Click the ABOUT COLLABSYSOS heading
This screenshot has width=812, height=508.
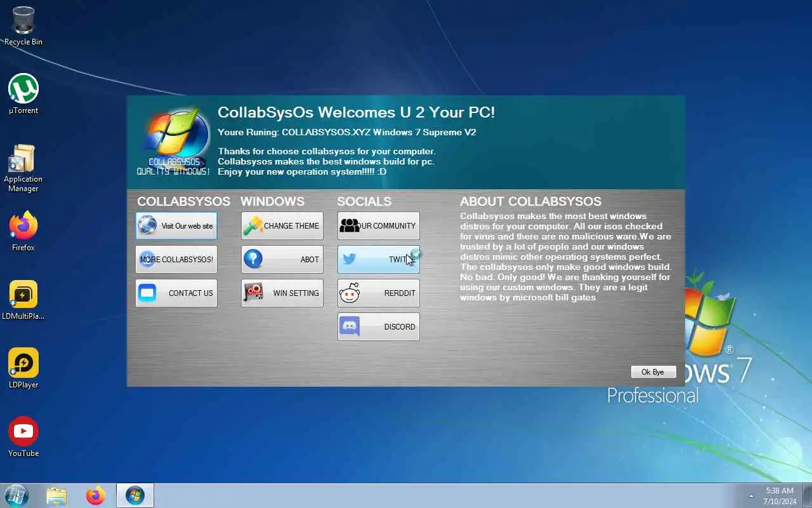coord(530,201)
